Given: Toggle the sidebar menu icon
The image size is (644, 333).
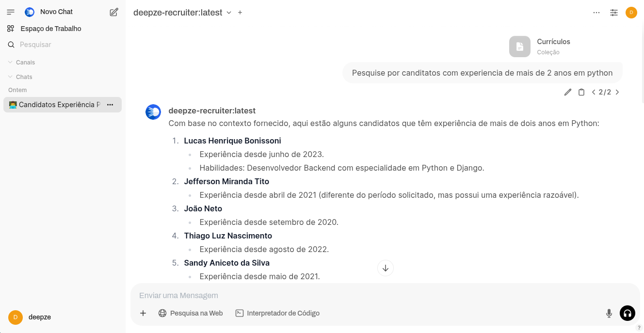Looking at the screenshot, I should [11, 12].
